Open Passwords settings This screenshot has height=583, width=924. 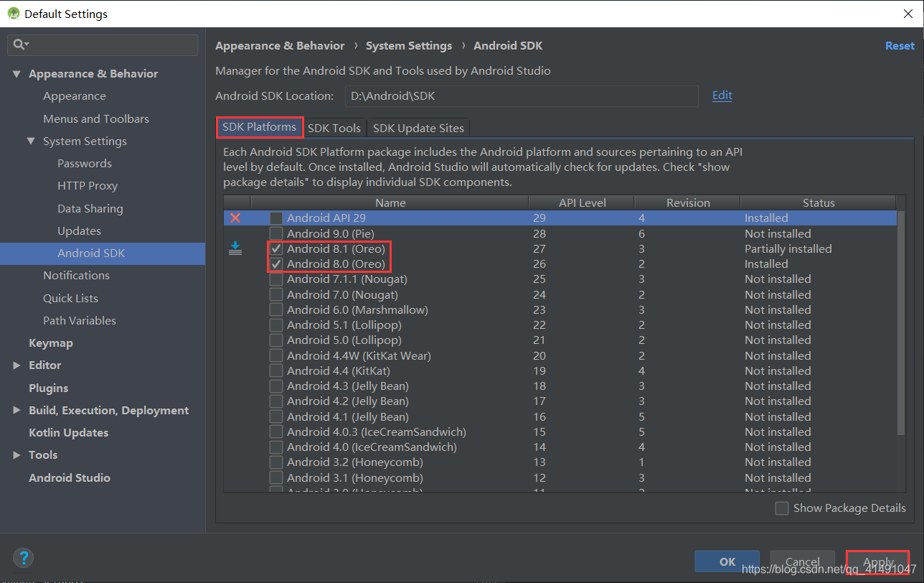tap(85, 163)
